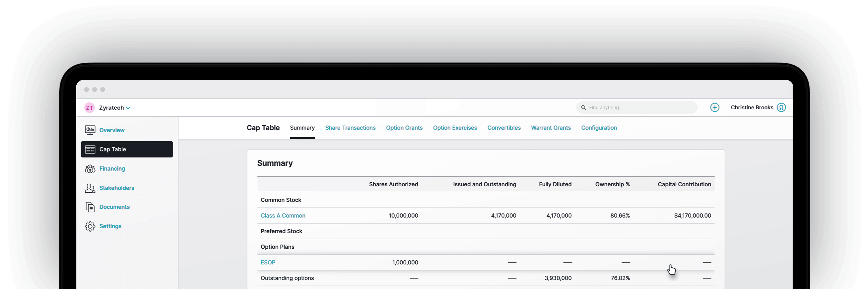Switch to Configuration tab
Image resolution: width=868 pixels, height=289 pixels.
point(599,128)
